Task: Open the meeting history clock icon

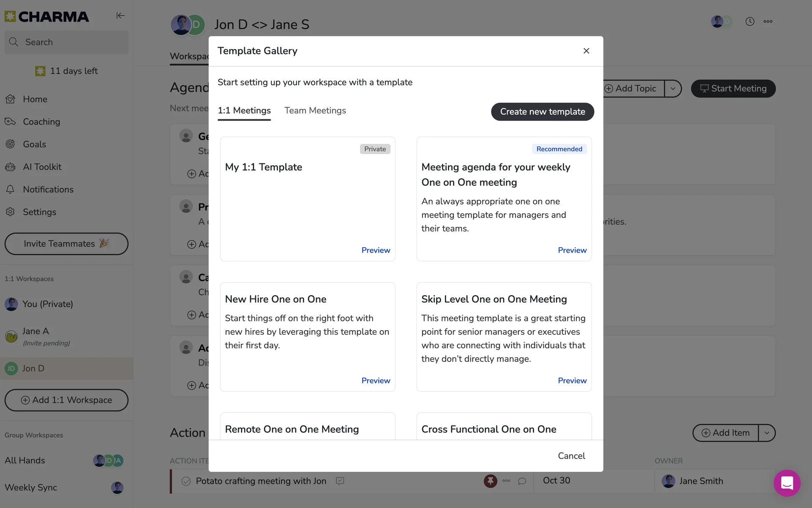Action: point(750,22)
